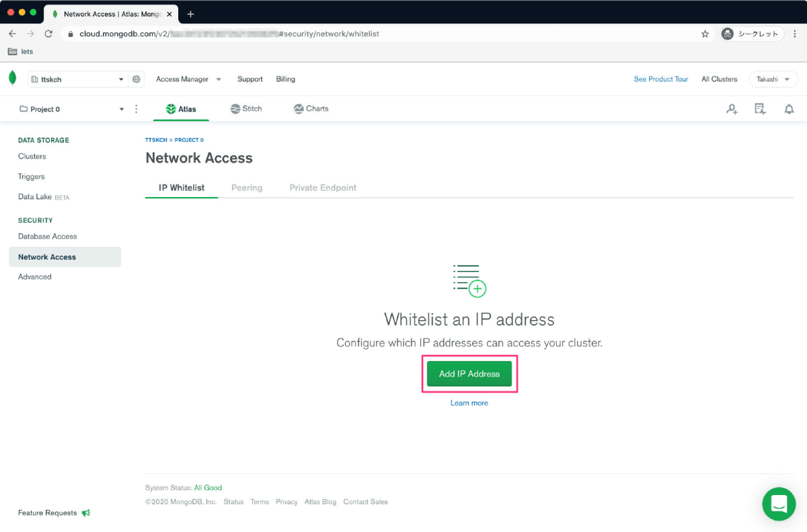Switch to the Charts tab
The height and width of the screenshot is (532, 807).
311,109
